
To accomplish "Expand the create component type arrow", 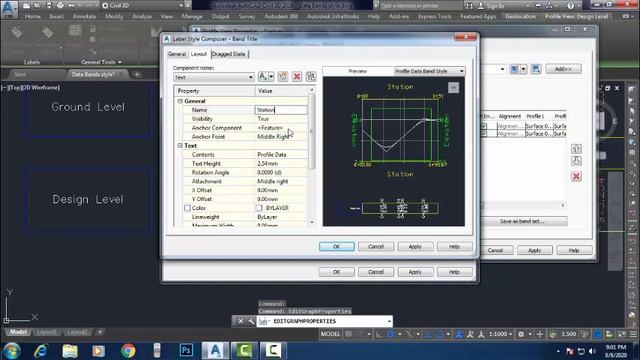I will pos(271,77).
